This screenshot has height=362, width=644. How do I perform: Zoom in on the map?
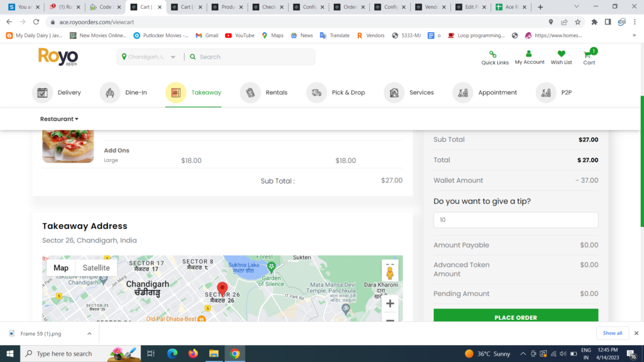pos(390,304)
